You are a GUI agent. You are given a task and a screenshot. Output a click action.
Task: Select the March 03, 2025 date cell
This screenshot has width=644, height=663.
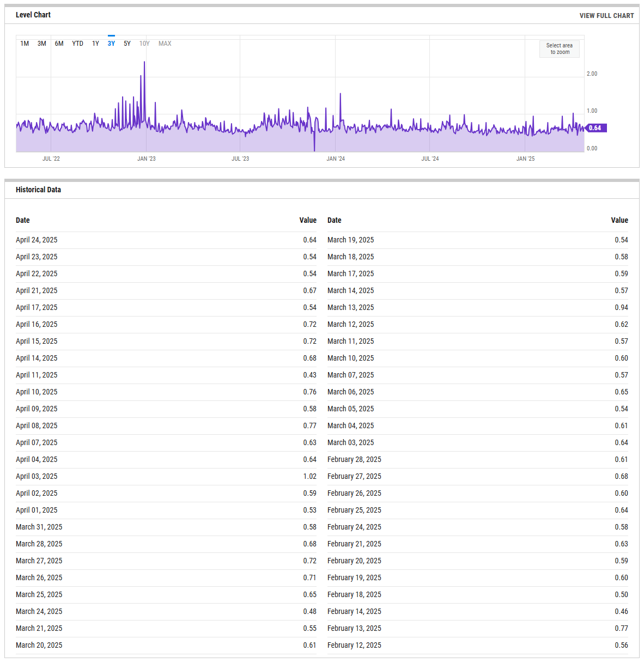pos(351,442)
